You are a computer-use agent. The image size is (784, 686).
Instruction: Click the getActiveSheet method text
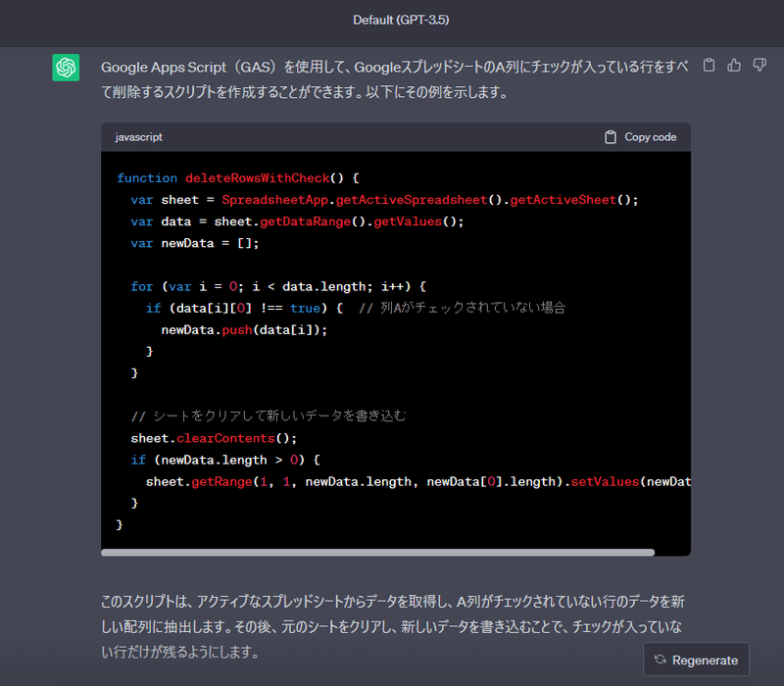pyautogui.click(x=563, y=200)
